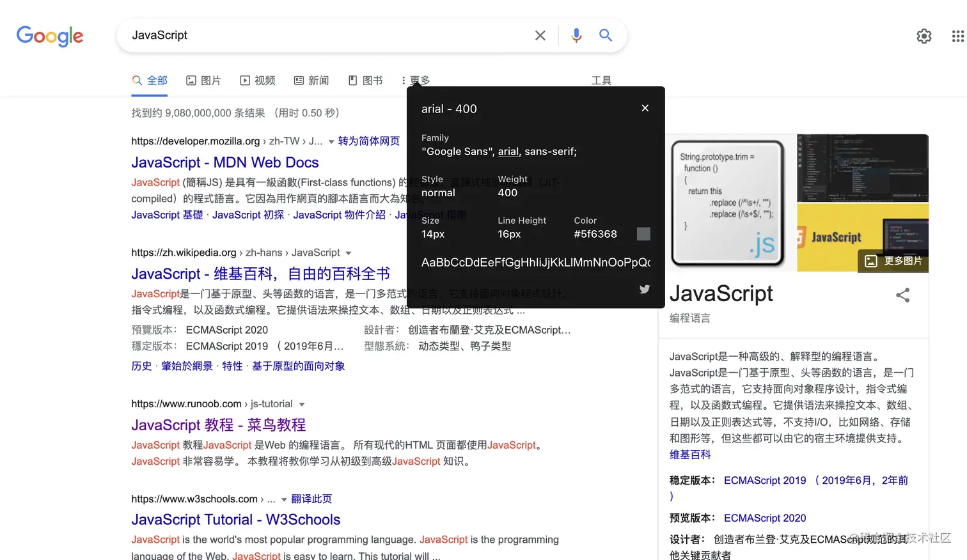Open the JavaScript 初探 sitelink
This screenshot has width=967, height=560.
(248, 215)
